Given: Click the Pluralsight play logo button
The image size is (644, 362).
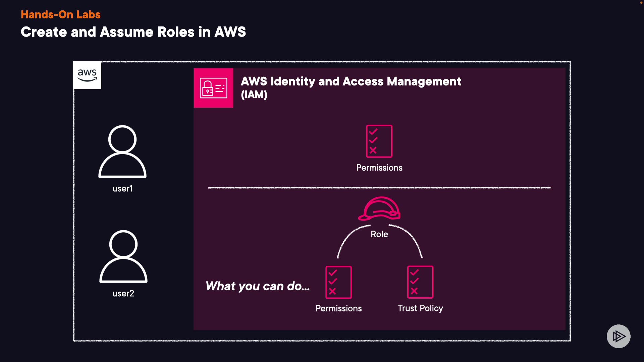Looking at the screenshot, I should [x=619, y=336].
